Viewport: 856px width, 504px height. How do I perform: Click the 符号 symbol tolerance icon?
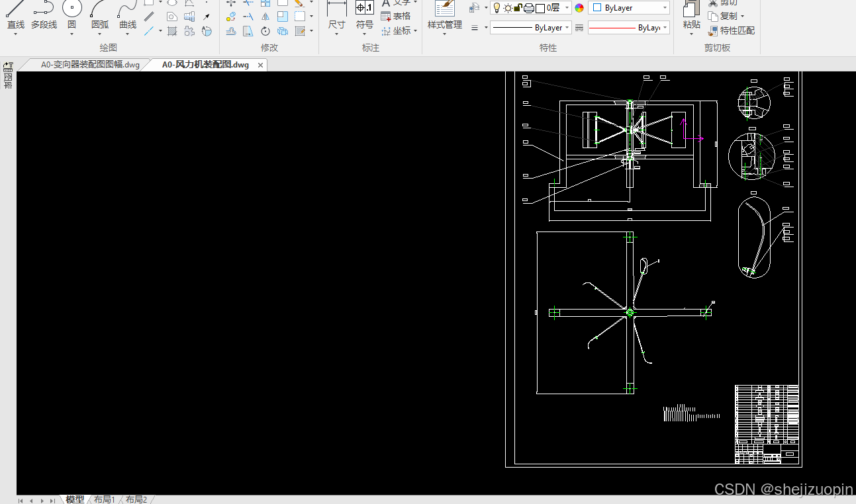click(365, 8)
